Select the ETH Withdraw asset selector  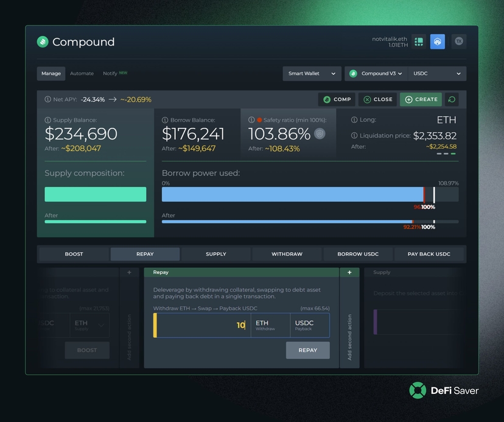click(270, 325)
